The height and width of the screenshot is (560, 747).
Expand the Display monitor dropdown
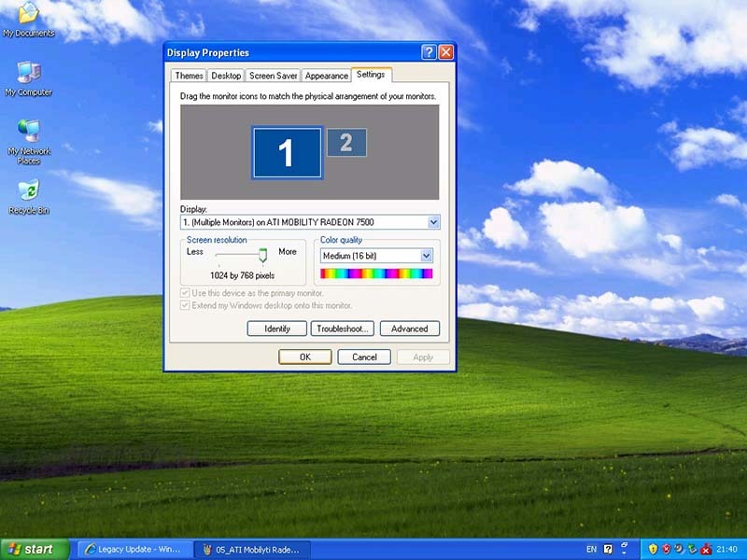(x=433, y=222)
